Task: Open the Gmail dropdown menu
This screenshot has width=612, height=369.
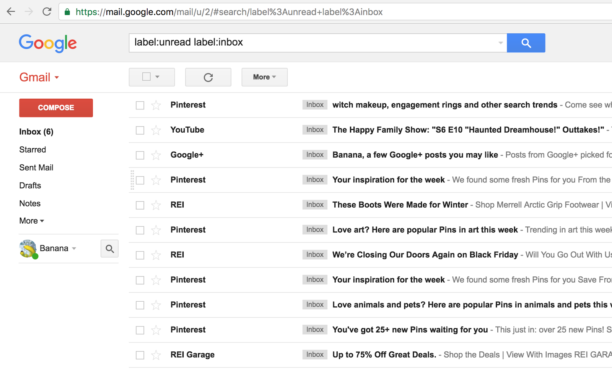Action: (x=39, y=77)
